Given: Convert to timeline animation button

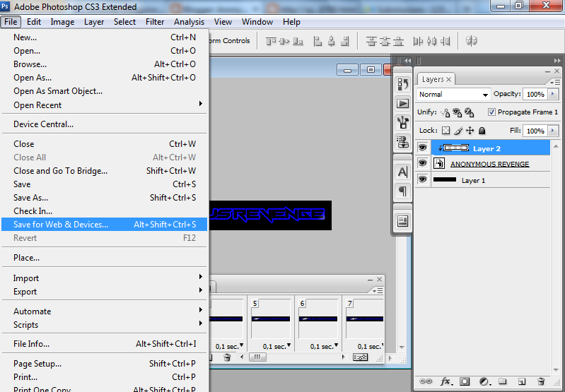Looking at the screenshot, I should pyautogui.click(x=361, y=357).
